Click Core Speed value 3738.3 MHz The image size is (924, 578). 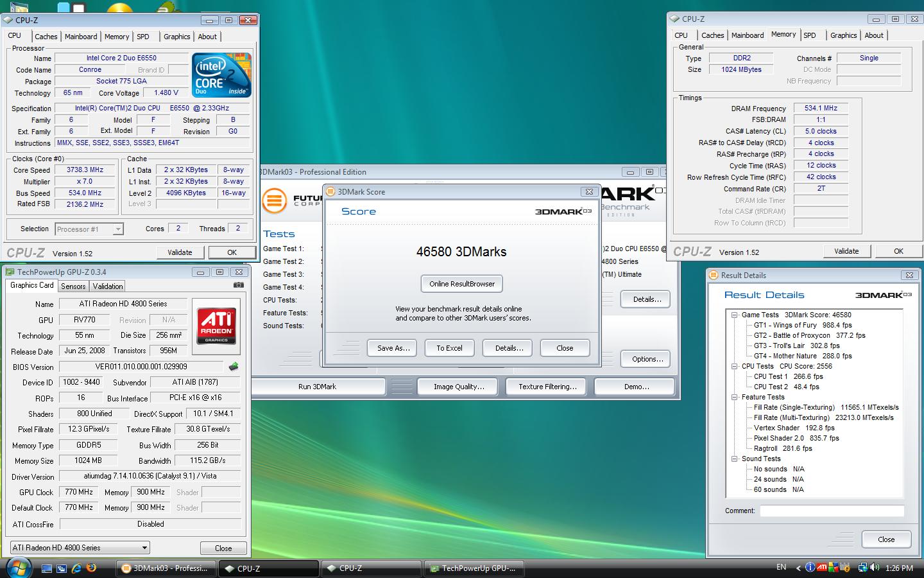(85, 170)
